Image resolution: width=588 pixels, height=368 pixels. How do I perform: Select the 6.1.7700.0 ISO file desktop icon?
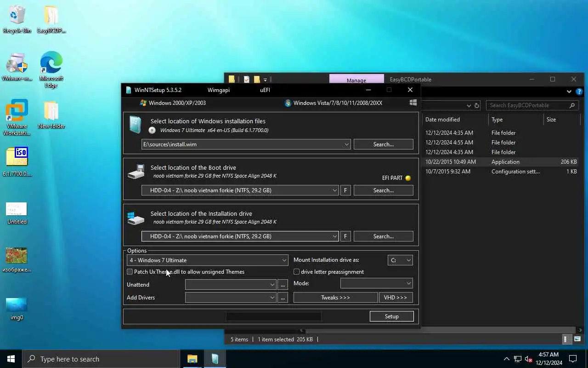point(17,162)
